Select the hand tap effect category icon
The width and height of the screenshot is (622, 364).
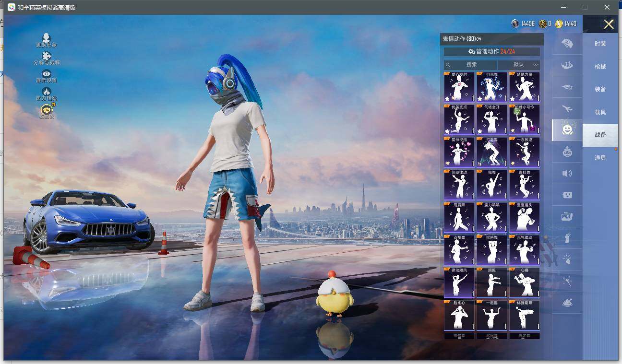[x=567, y=259]
